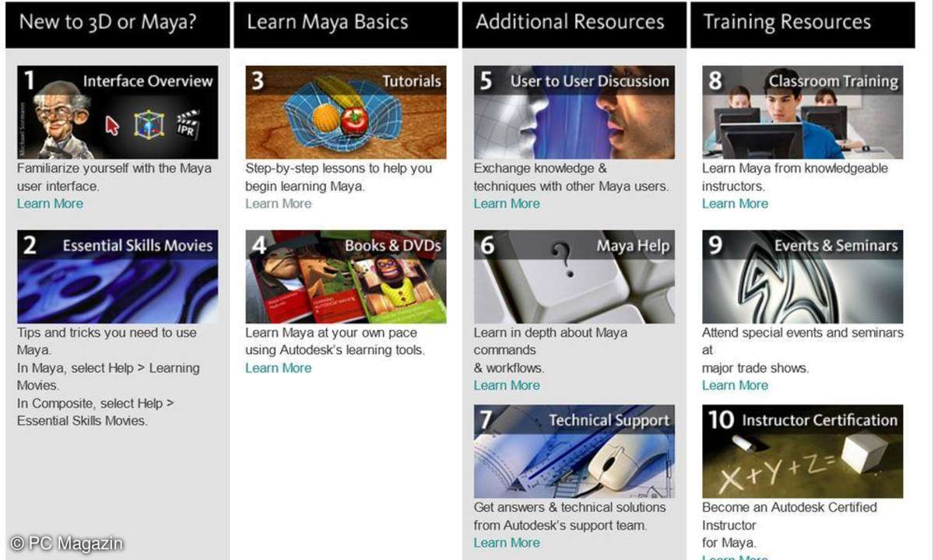Open the Maya Help keyboard thumbnail
The width and height of the screenshot is (934, 560).
coord(574,276)
